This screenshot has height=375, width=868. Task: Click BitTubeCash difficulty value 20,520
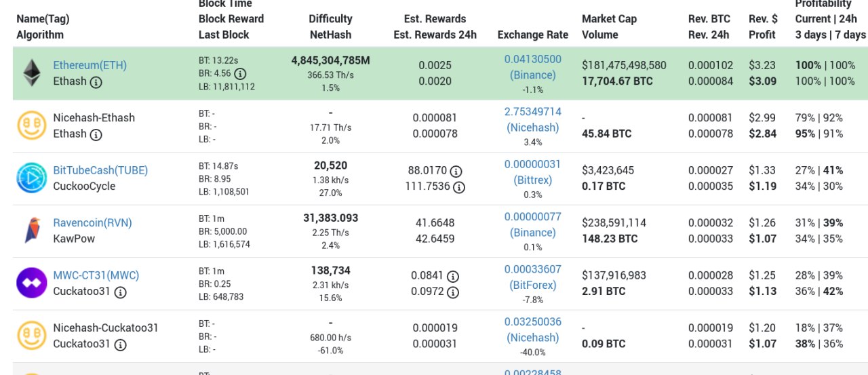click(x=331, y=165)
